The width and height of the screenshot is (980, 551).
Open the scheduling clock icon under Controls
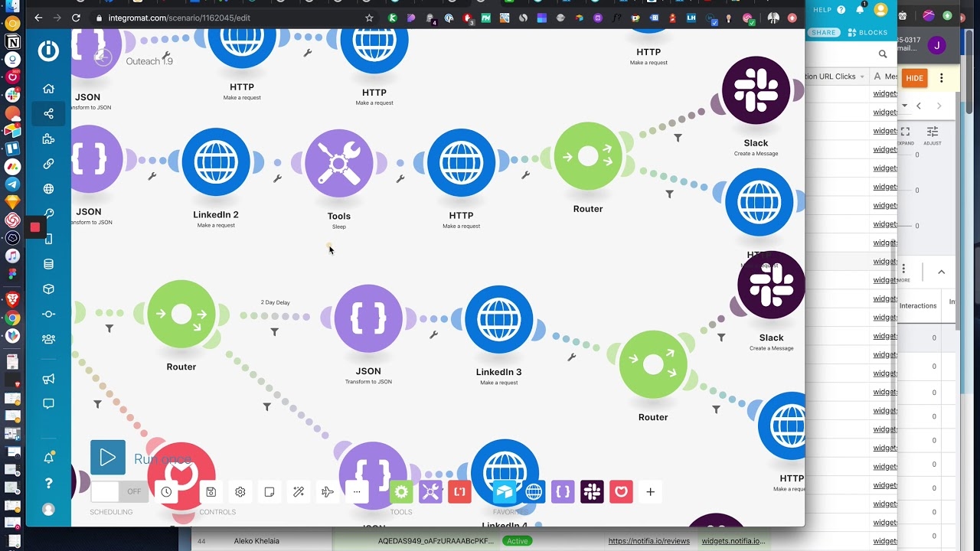[x=166, y=491]
